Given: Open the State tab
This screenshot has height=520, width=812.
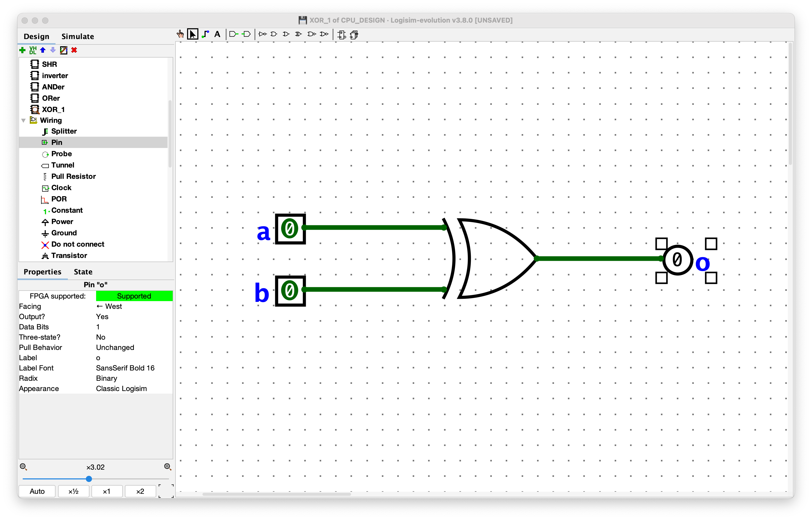Looking at the screenshot, I should pyautogui.click(x=83, y=272).
